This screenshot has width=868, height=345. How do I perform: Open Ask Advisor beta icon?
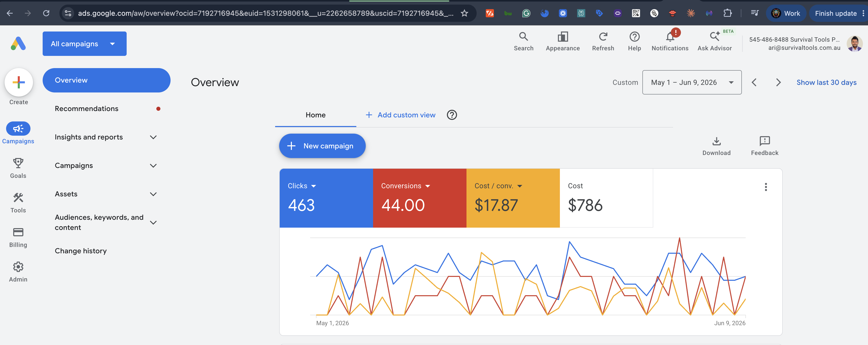pos(714,36)
